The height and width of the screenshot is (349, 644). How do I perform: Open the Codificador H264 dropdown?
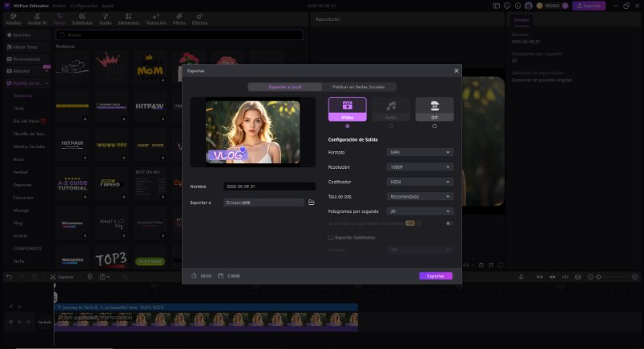click(x=419, y=182)
